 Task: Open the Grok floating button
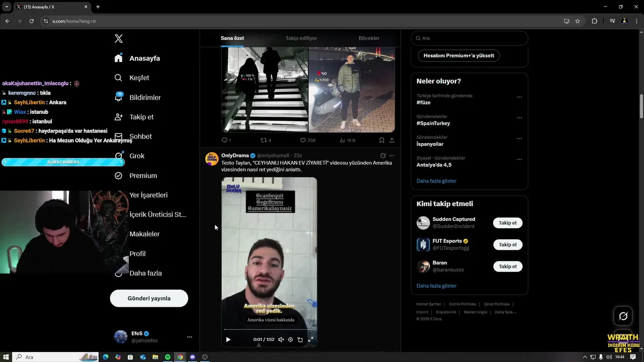[623, 316]
